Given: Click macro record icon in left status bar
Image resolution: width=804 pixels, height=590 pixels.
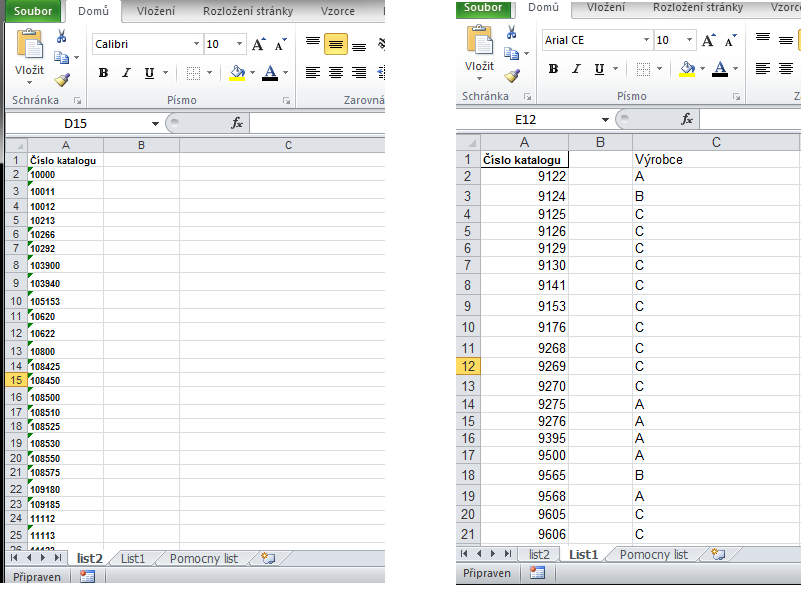Looking at the screenshot, I should (87, 577).
